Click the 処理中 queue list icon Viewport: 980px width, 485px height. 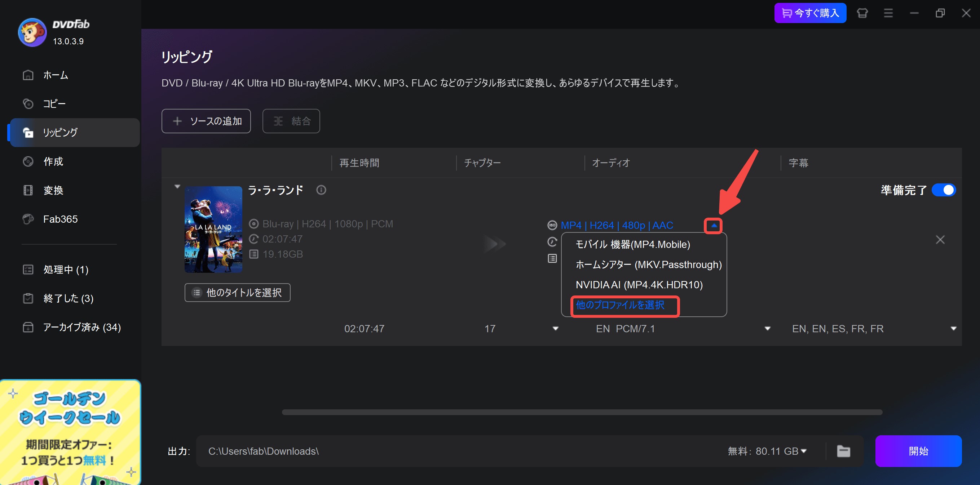tap(28, 270)
